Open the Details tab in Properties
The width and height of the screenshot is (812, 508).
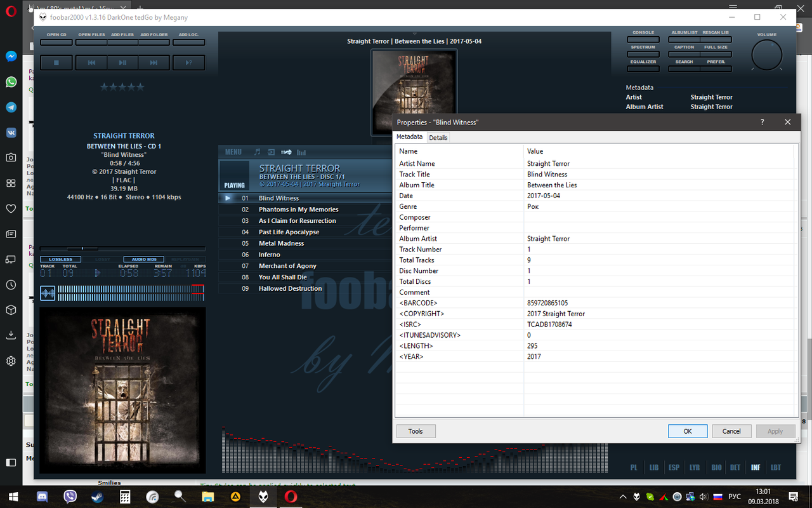(438, 138)
